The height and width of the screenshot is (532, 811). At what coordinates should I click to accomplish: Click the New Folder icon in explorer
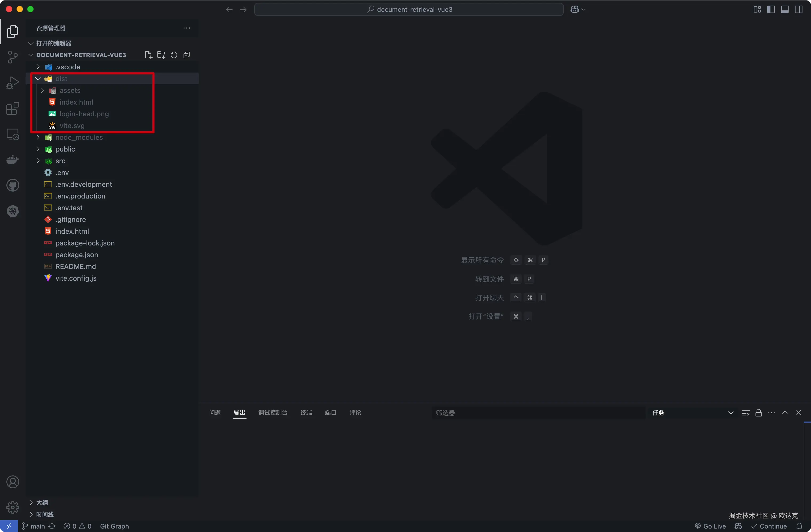click(161, 55)
